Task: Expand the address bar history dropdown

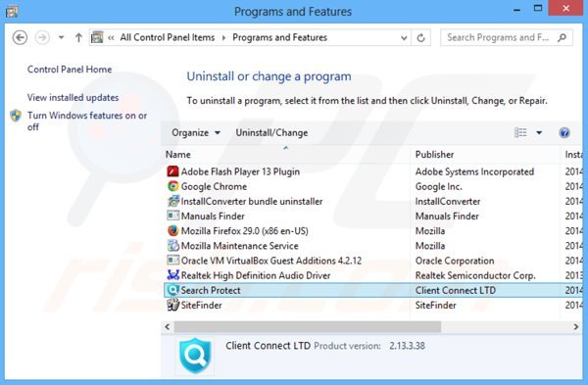Action: (x=404, y=38)
